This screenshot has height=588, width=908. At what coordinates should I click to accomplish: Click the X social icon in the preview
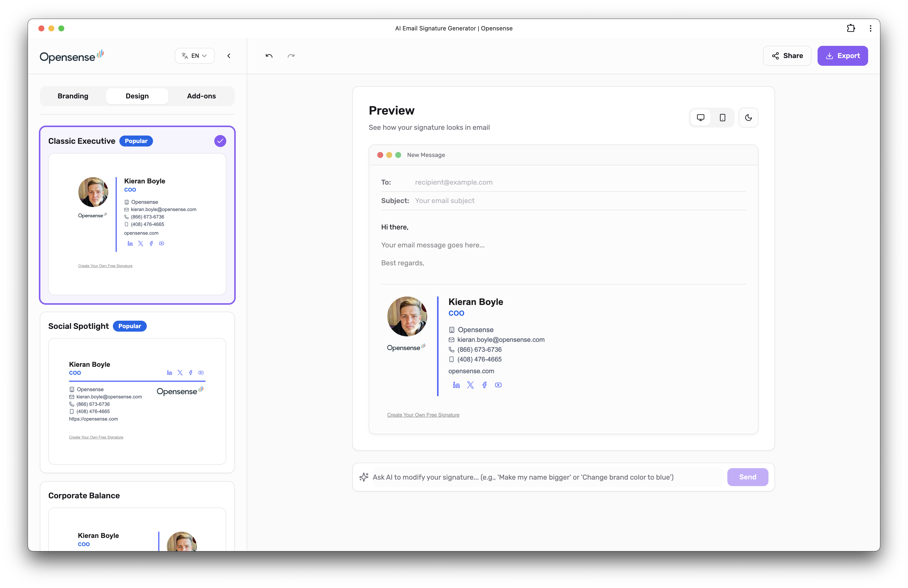[470, 385]
